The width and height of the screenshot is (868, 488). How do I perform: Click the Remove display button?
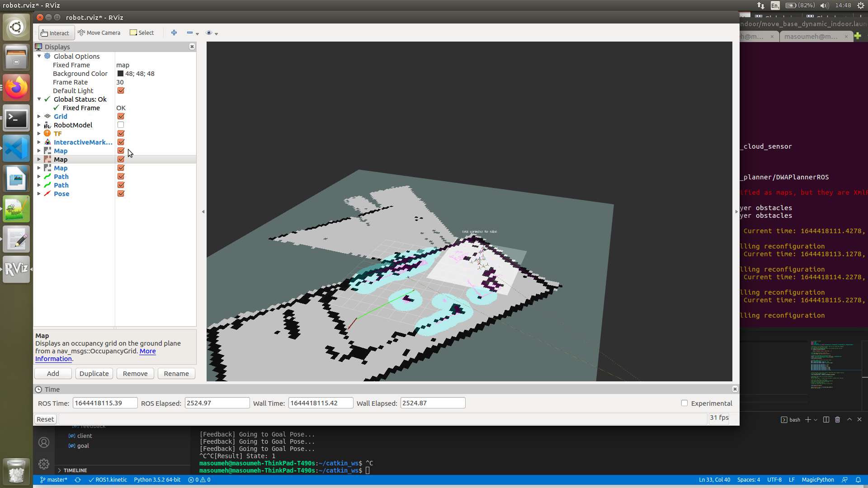point(135,373)
